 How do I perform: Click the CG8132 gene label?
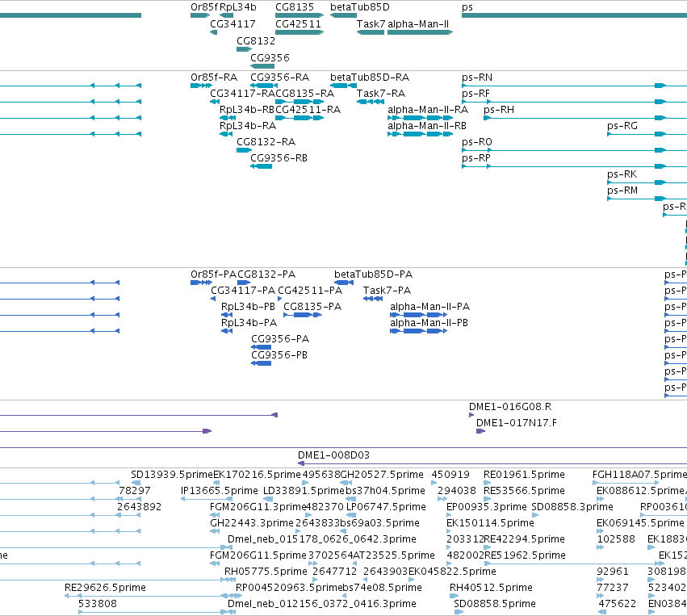pyautogui.click(x=256, y=41)
